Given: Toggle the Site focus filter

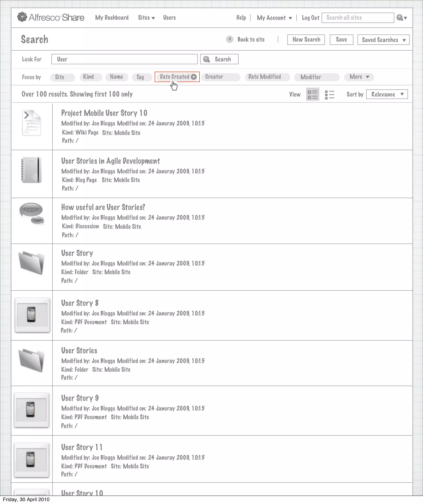Looking at the screenshot, I should [62, 77].
